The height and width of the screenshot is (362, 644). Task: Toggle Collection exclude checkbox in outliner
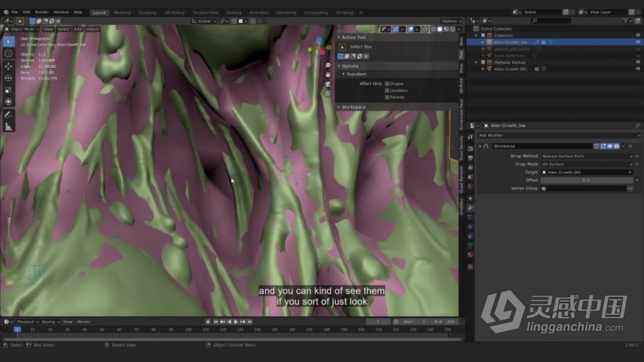483,35
